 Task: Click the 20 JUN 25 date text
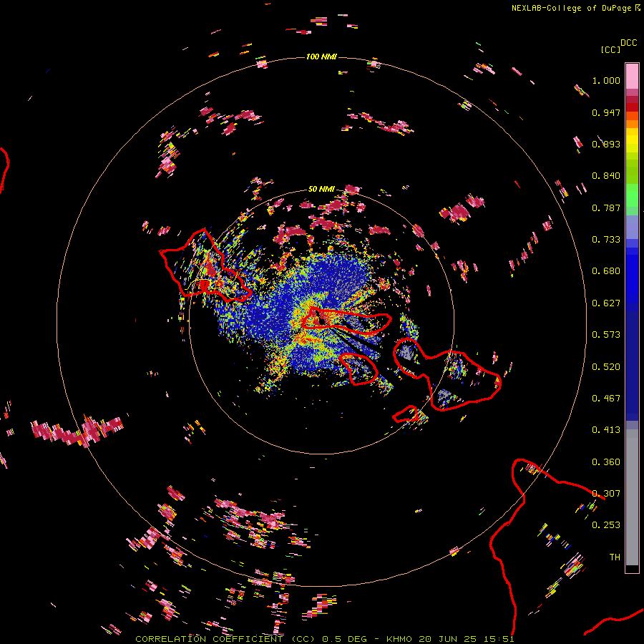pyautogui.click(x=448, y=639)
